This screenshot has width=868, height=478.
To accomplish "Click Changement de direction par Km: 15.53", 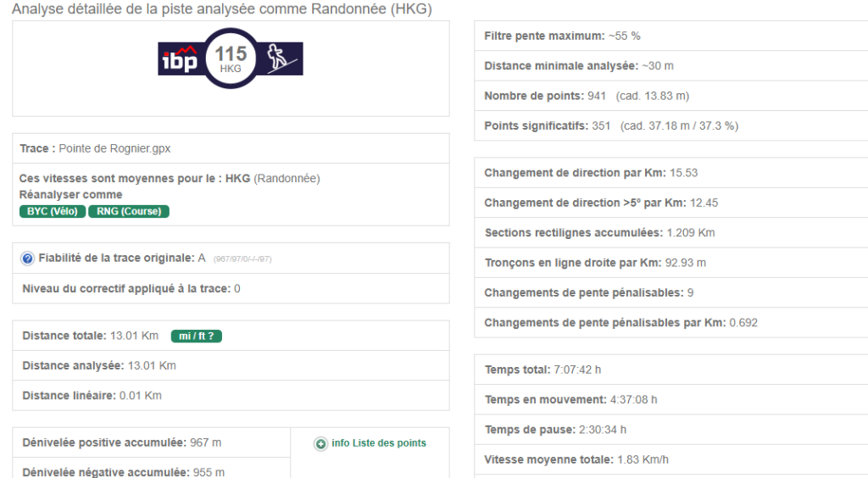I will 591,173.
